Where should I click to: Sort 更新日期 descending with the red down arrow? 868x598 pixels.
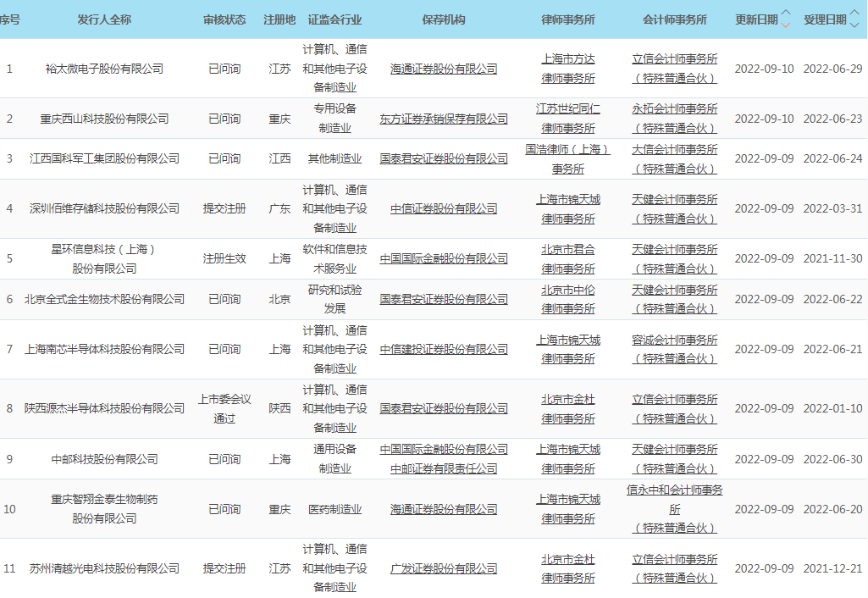coord(786,25)
